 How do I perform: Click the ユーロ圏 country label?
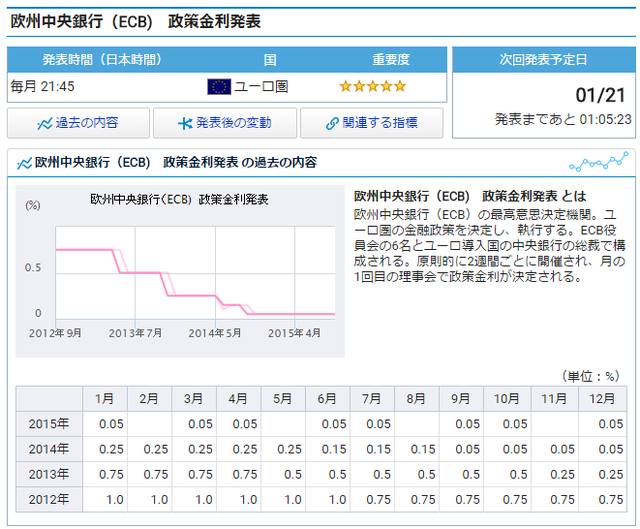pos(261,87)
